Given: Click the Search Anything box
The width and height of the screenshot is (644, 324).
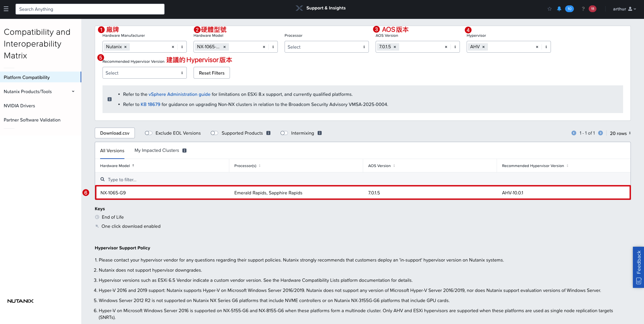Looking at the screenshot, I should coord(90,9).
